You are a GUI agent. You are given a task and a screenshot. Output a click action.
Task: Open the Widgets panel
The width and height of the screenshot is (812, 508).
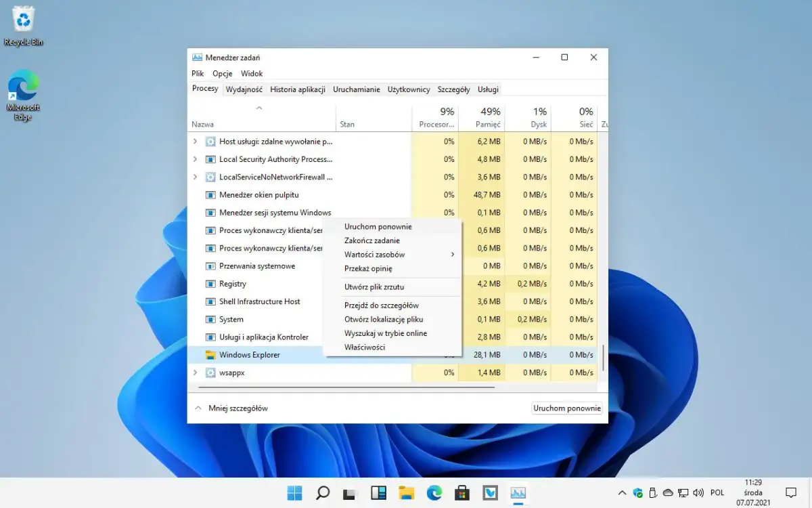coord(378,492)
